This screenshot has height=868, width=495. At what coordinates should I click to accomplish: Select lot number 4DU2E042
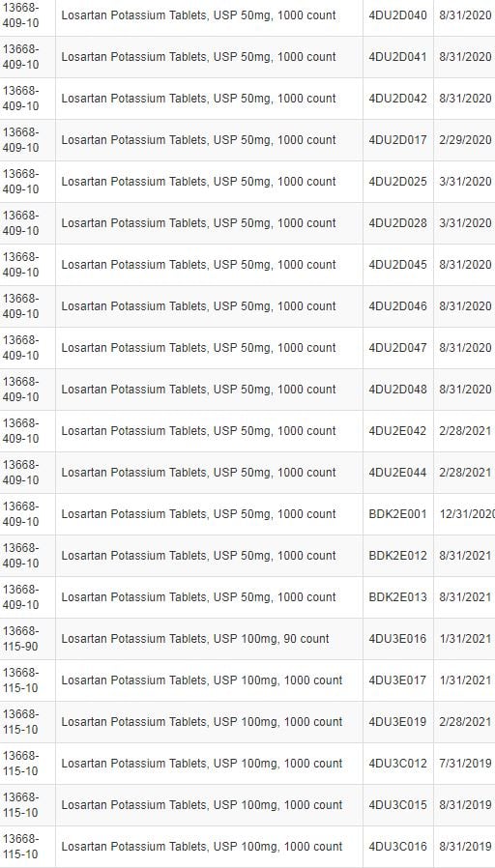point(397,431)
